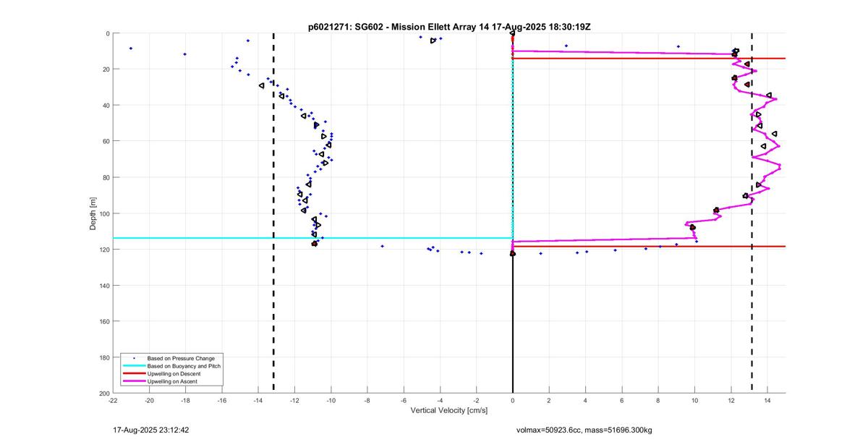
Task: Click the timestamp '17-Aug-2025 23:12:42'
Action: 151,430
